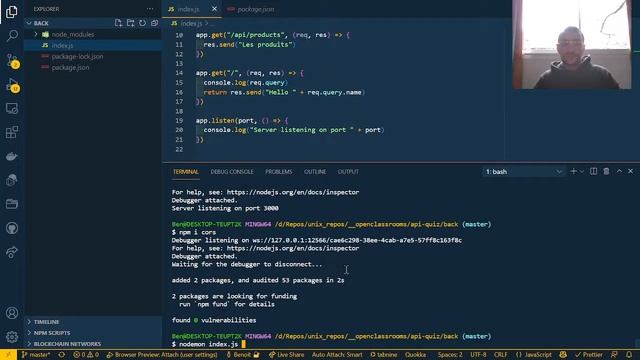Create a new file in BACK folder
The width and height of the screenshot is (640, 360).
click(118, 23)
